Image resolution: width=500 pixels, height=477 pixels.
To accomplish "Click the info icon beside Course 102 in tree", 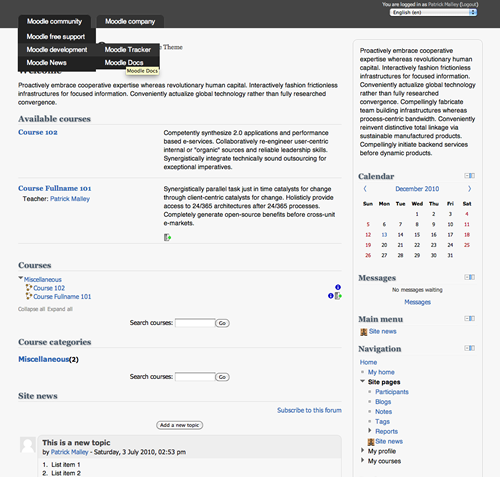I will (338, 287).
